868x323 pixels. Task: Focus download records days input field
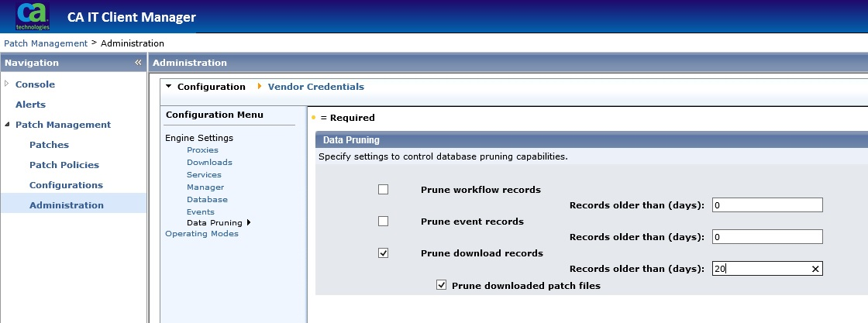[767, 269]
